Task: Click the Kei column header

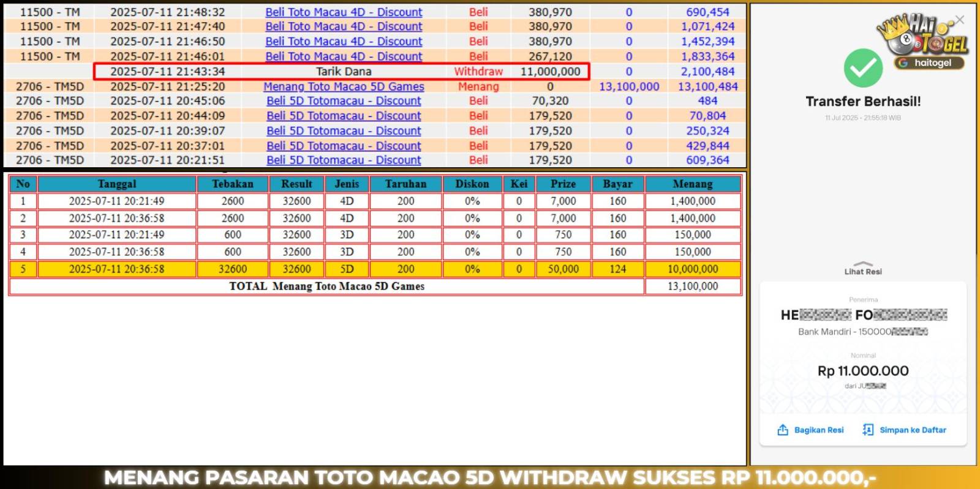Action: pos(519,184)
